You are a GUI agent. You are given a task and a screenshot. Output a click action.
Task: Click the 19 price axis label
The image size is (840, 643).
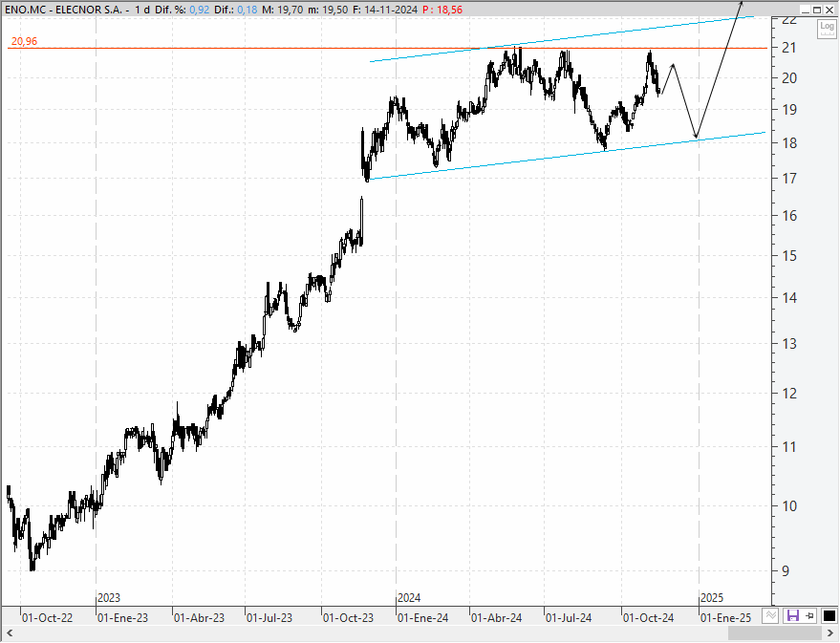click(789, 110)
